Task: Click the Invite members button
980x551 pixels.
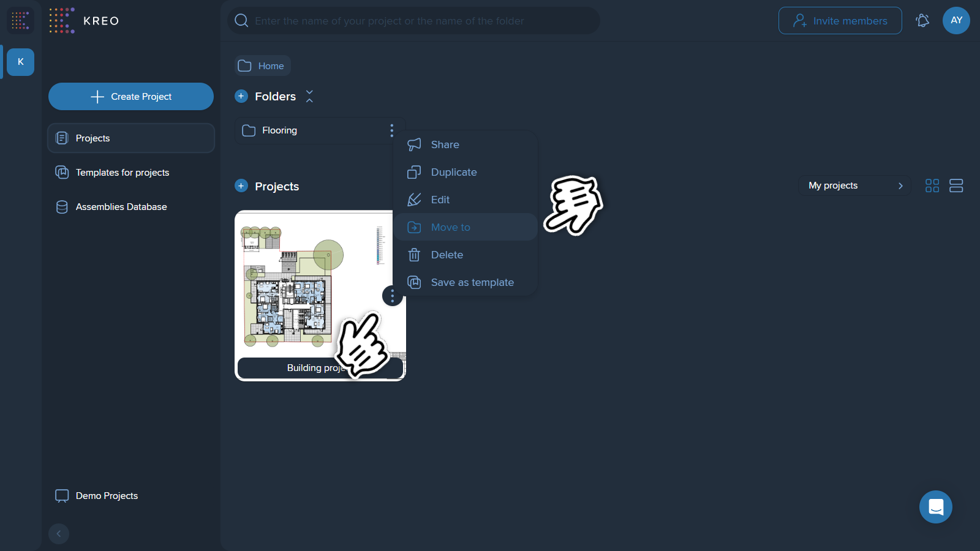Action: (x=840, y=21)
